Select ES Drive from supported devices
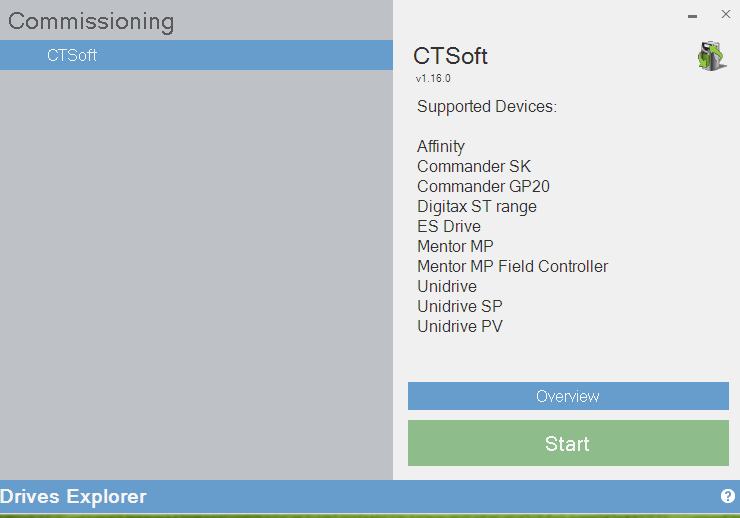Viewport: 740px width, 518px height. (449, 226)
